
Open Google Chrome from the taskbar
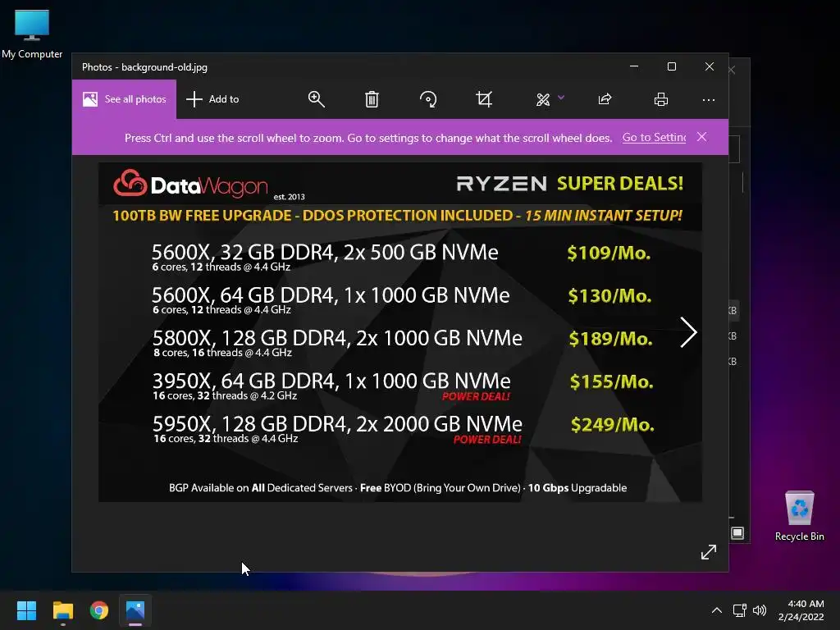pyautogui.click(x=99, y=610)
